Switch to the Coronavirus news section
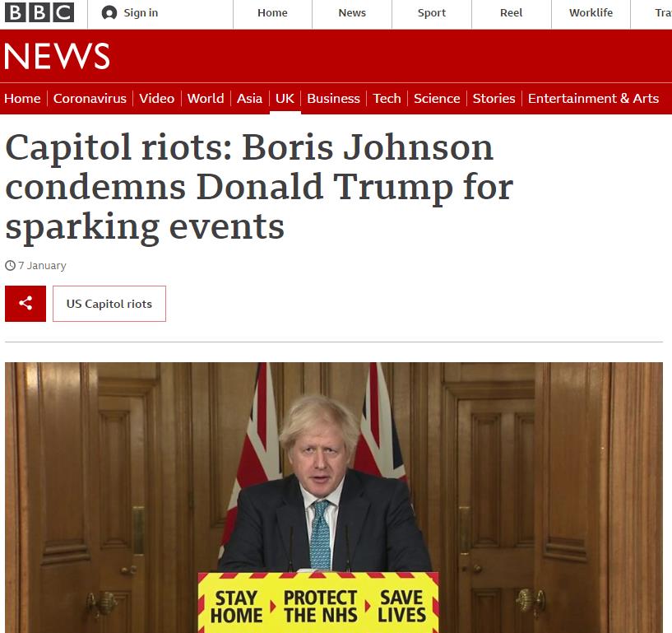 pyautogui.click(x=90, y=99)
